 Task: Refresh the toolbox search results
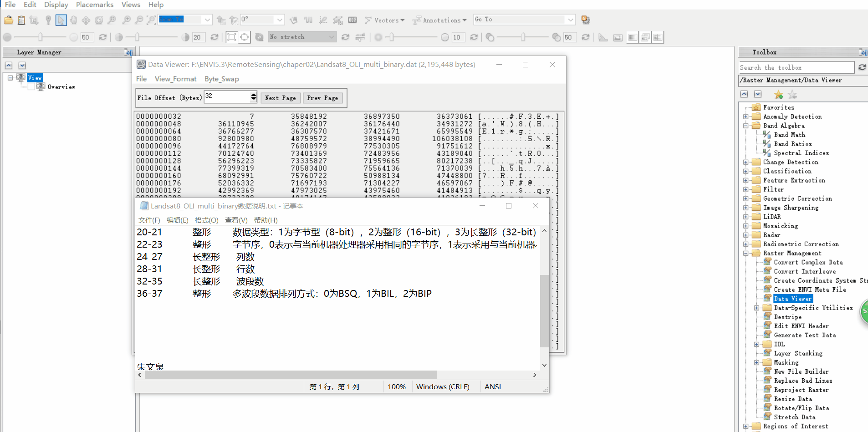click(862, 67)
